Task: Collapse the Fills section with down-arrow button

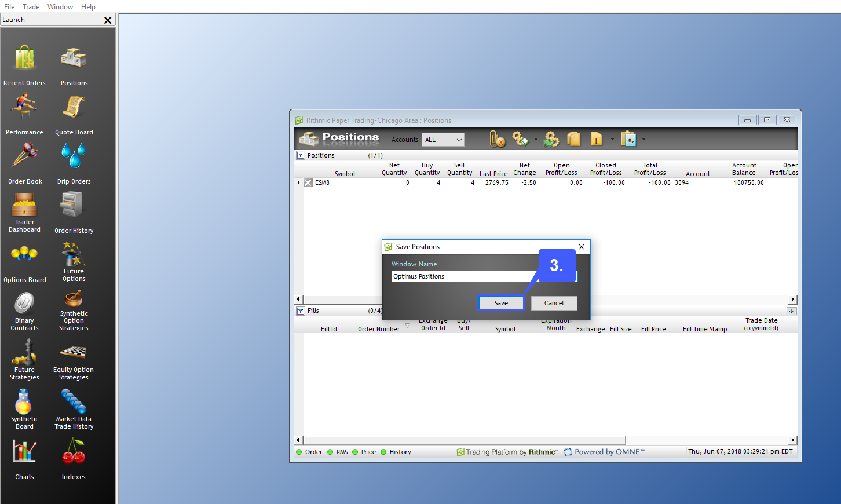Action: (x=792, y=311)
